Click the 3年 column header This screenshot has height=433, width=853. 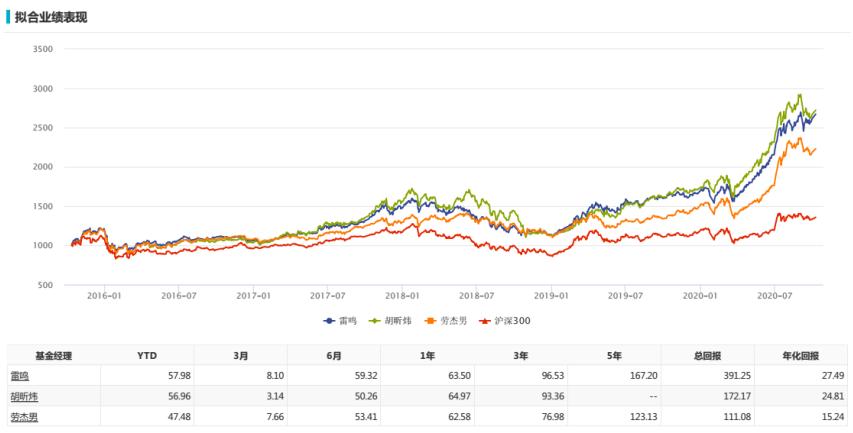click(x=521, y=354)
